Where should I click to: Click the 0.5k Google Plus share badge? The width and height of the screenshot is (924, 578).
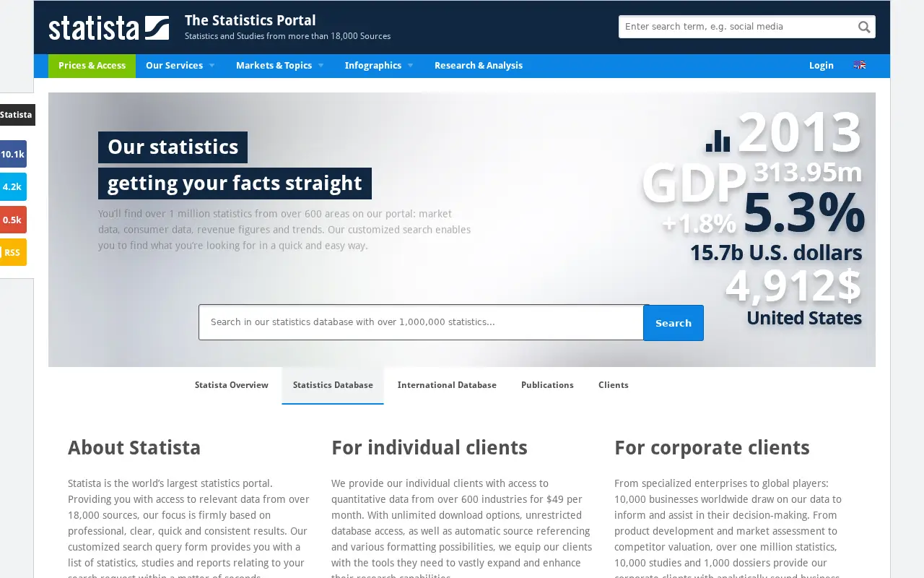(12, 220)
